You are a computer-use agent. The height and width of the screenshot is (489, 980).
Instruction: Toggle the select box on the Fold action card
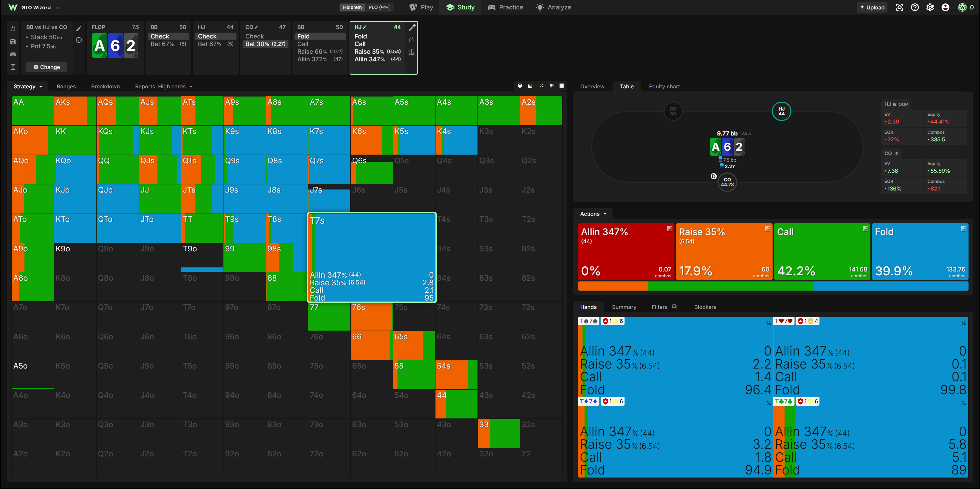coord(963,229)
